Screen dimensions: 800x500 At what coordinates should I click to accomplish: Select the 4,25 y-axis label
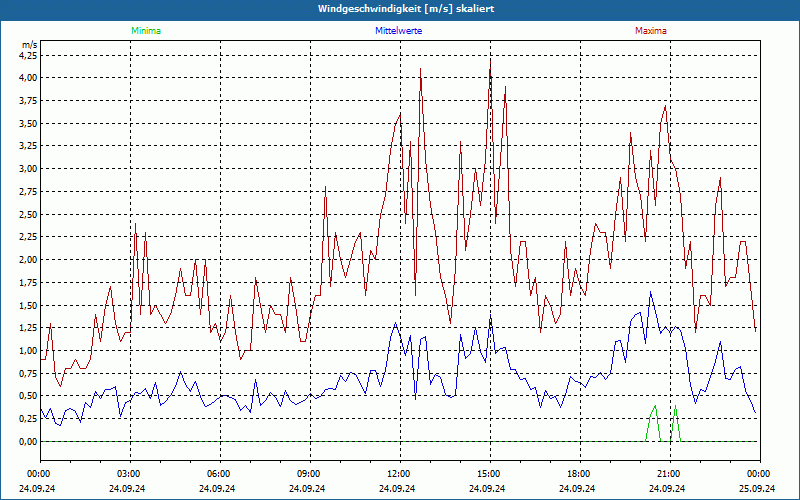click(27, 55)
